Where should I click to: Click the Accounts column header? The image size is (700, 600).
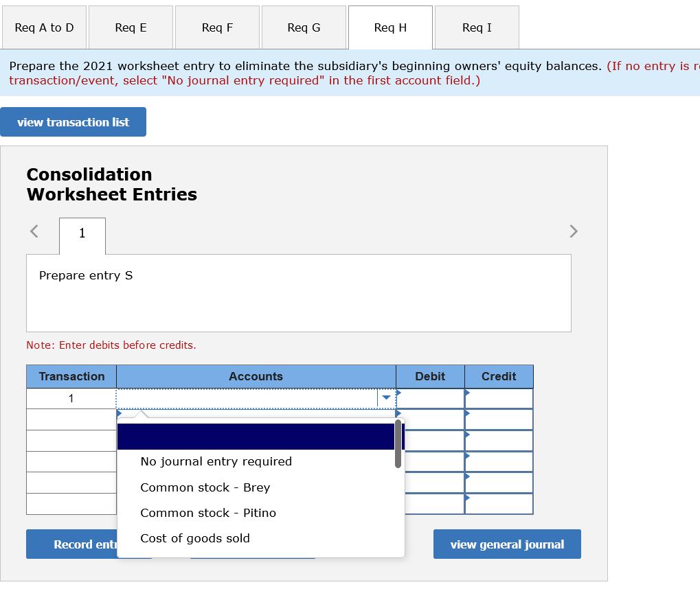pyautogui.click(x=256, y=376)
